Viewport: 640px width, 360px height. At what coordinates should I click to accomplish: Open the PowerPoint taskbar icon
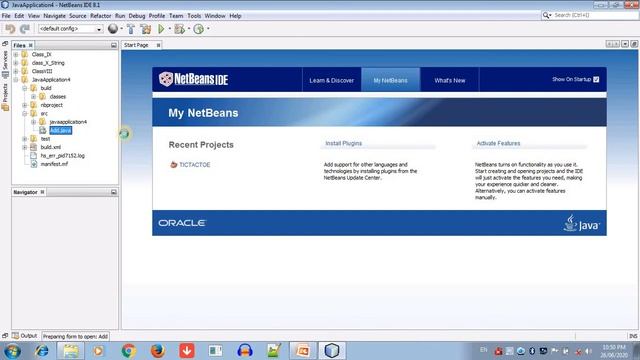[x=303, y=351]
